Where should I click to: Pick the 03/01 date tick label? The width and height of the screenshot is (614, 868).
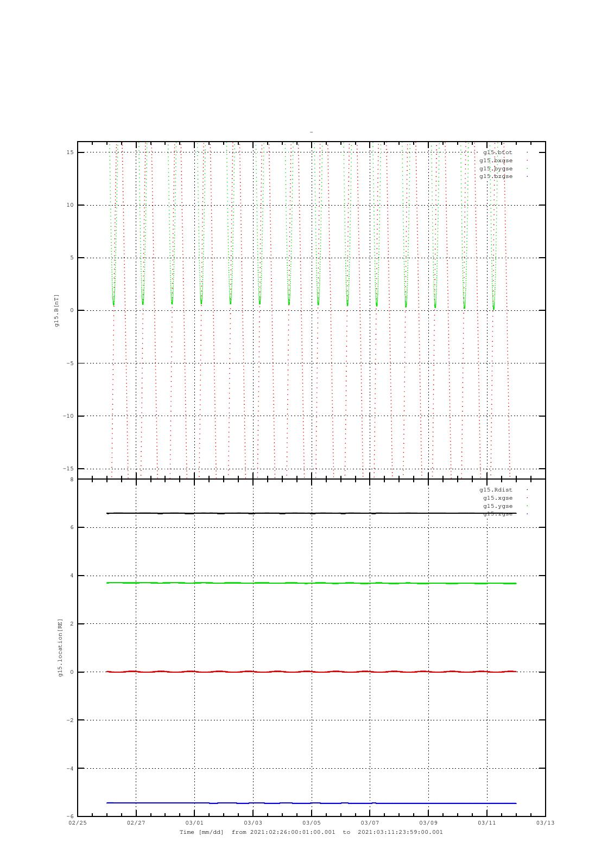[x=194, y=823]
